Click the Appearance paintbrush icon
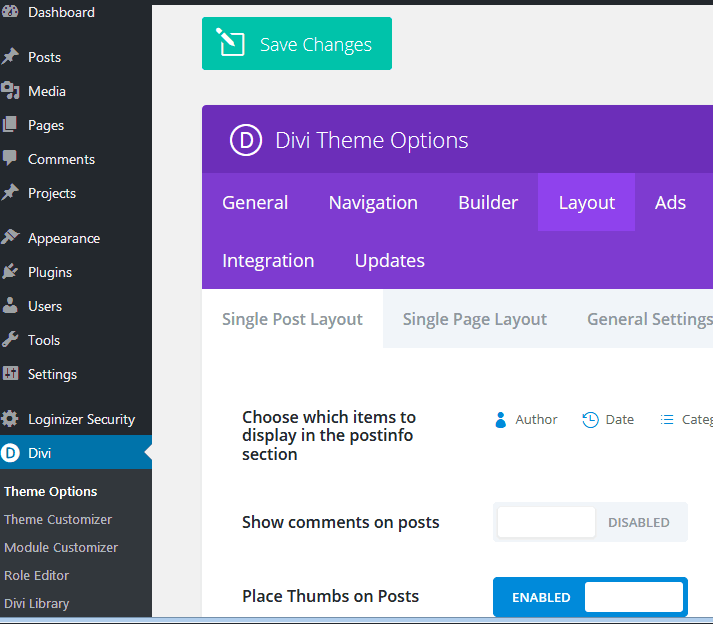713x624 pixels. tap(10, 237)
